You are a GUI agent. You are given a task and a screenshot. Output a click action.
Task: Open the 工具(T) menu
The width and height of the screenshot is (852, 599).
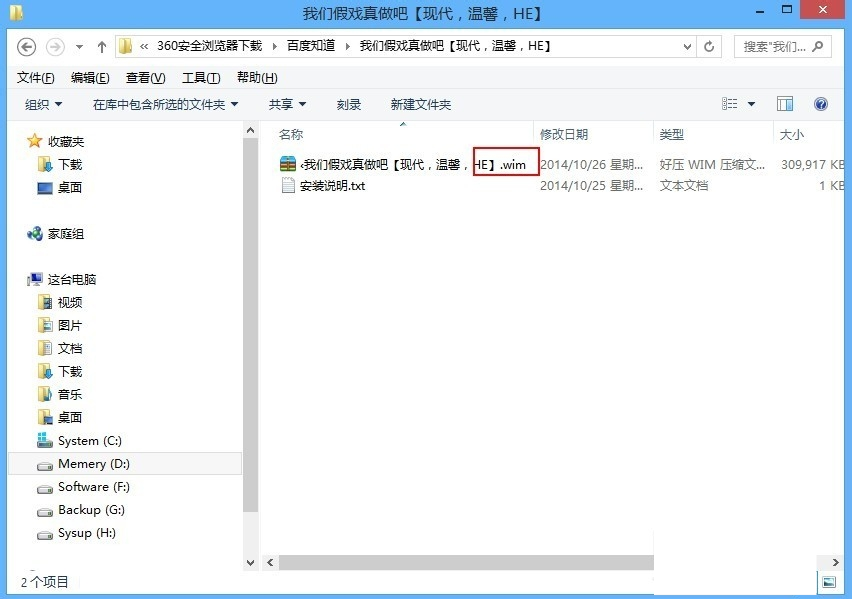[x=200, y=78]
